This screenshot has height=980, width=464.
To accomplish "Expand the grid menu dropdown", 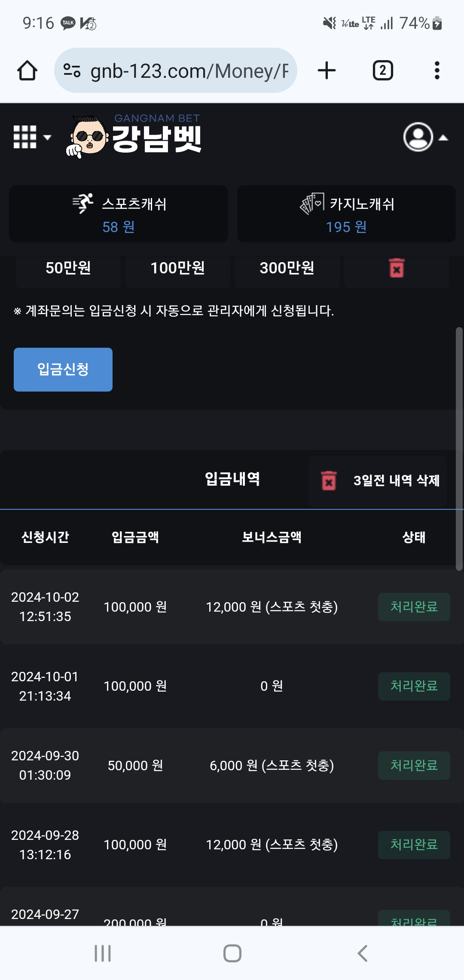I will point(32,137).
